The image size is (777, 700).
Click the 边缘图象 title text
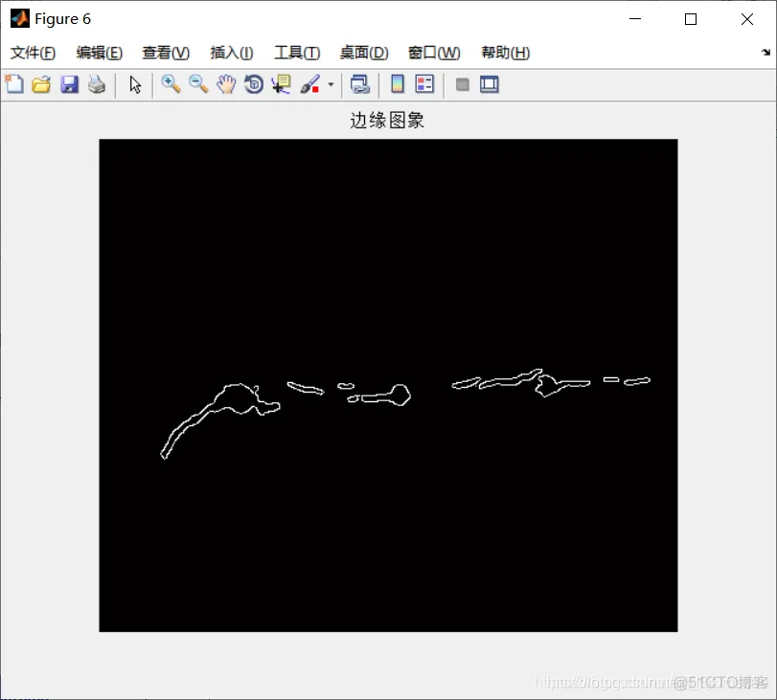pos(387,121)
